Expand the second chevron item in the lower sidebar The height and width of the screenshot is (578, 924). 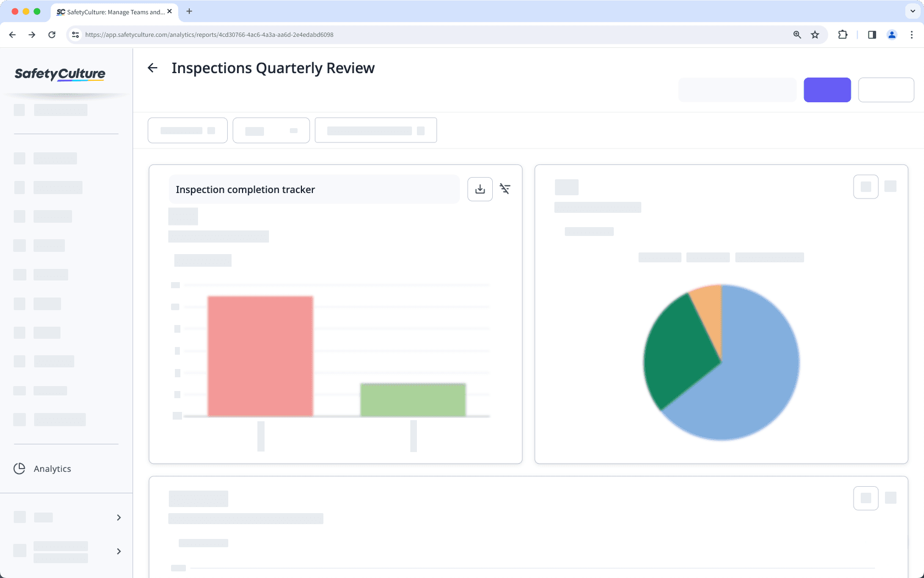coord(118,551)
